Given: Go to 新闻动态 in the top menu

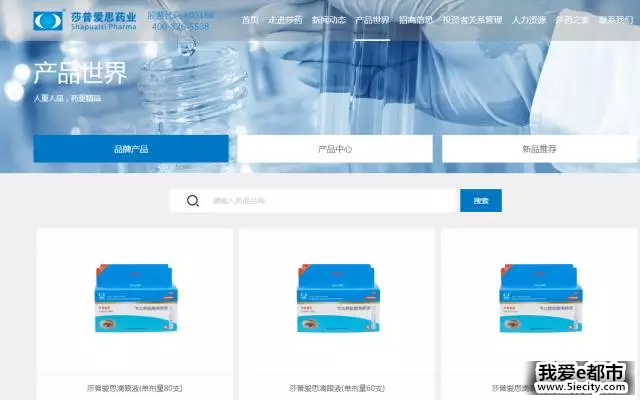Looking at the screenshot, I should (x=329, y=20).
